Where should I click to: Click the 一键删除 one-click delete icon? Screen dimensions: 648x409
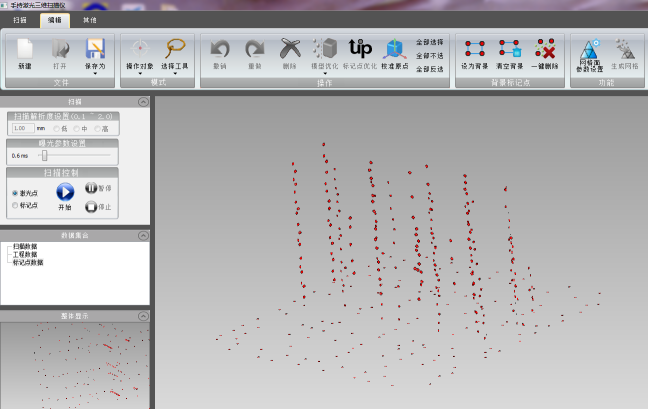pyautogui.click(x=545, y=49)
